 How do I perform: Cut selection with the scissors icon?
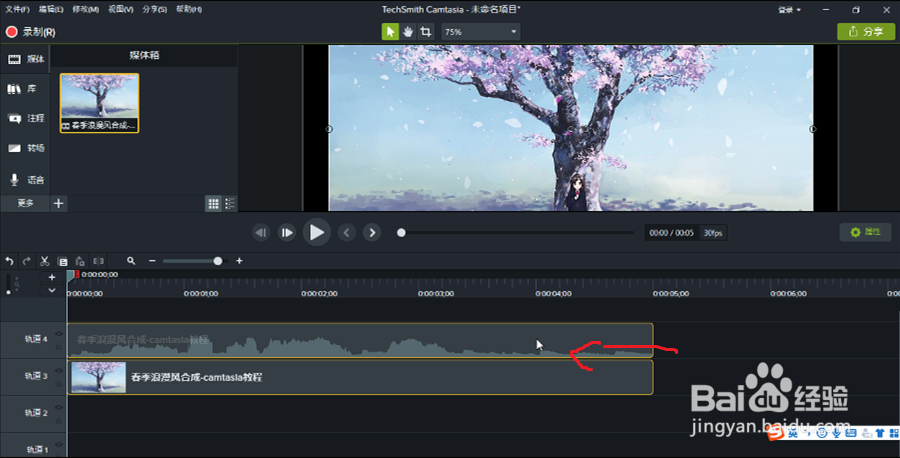coord(44,261)
